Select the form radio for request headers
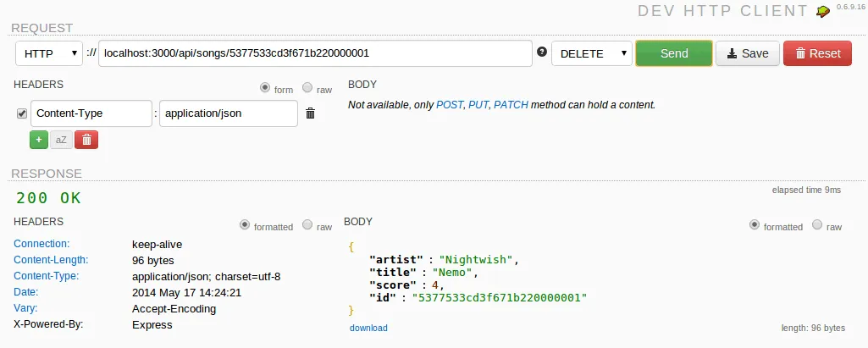This screenshot has width=868, height=348. 265,87
